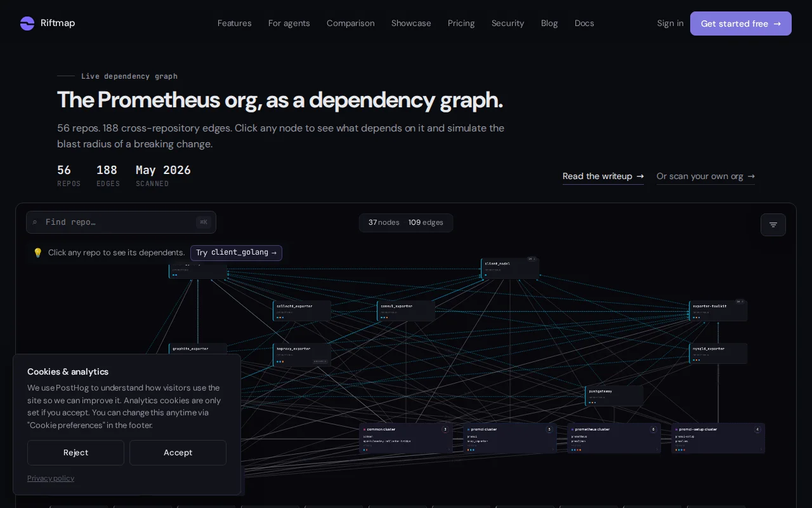Expand the promci-setup cluster node
This screenshot has height=508, width=812.
pyautogui.click(x=718, y=438)
